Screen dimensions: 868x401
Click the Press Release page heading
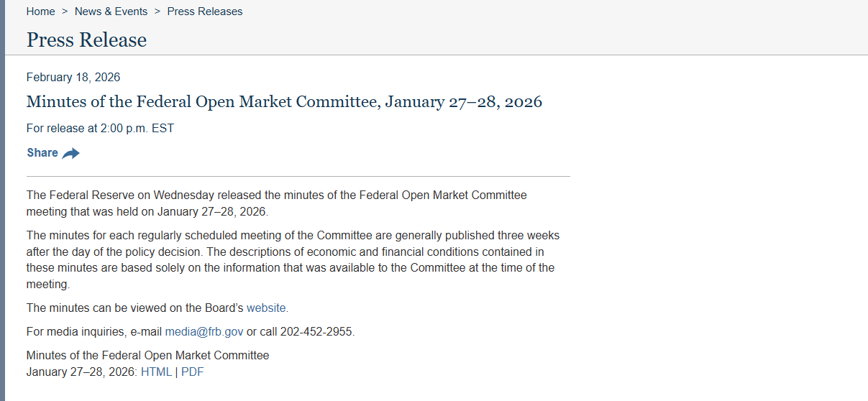86,40
